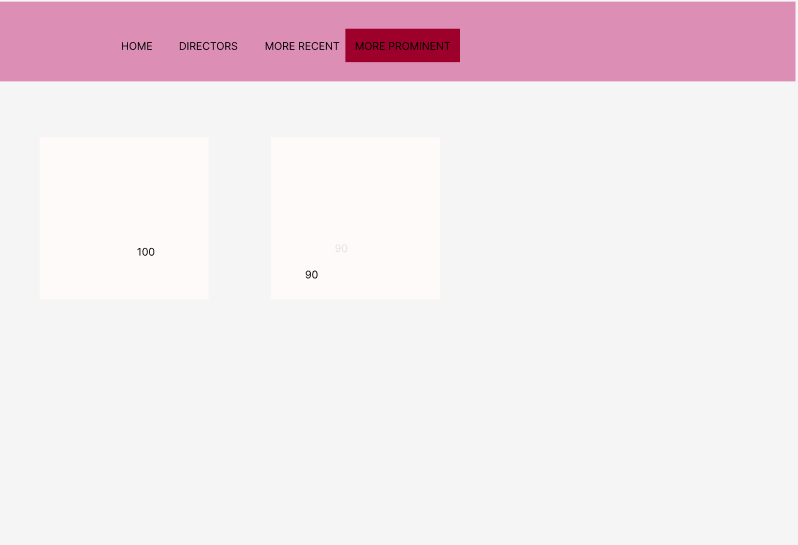Viewport: 798px width, 545px height.
Task: Click the 100 value text
Action: (x=146, y=252)
